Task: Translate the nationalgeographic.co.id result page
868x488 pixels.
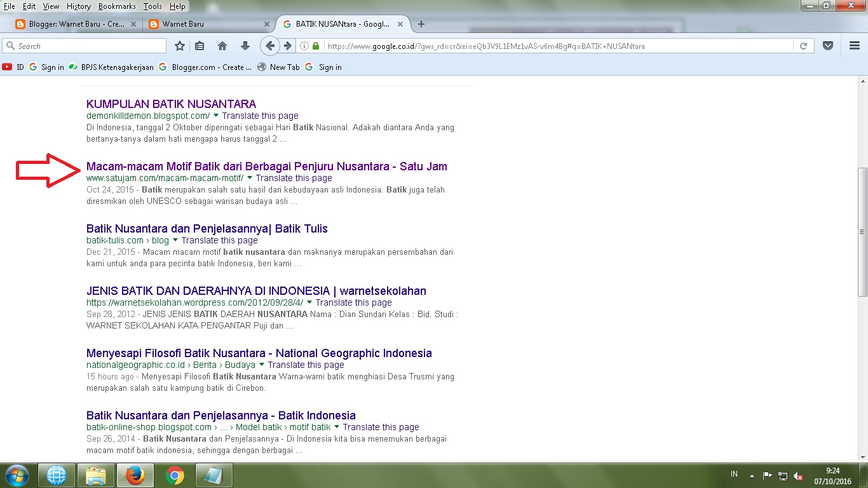Action: click(306, 365)
